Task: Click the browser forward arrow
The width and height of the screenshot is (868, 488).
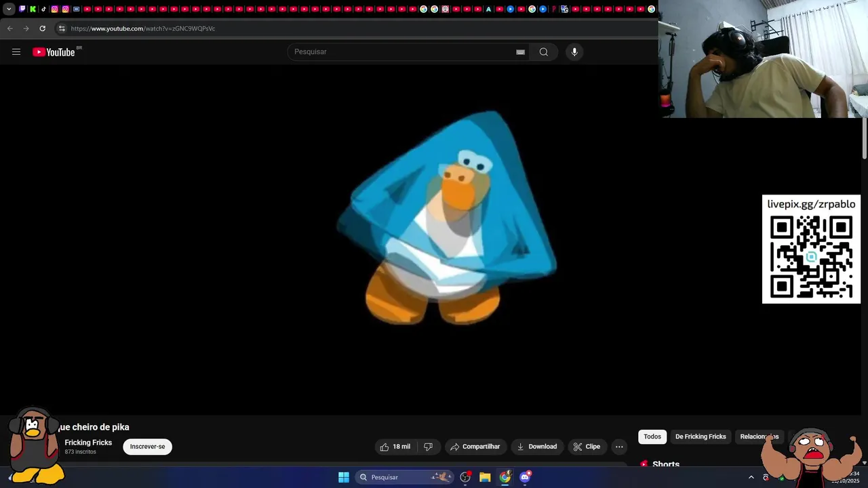Action: coord(26,28)
